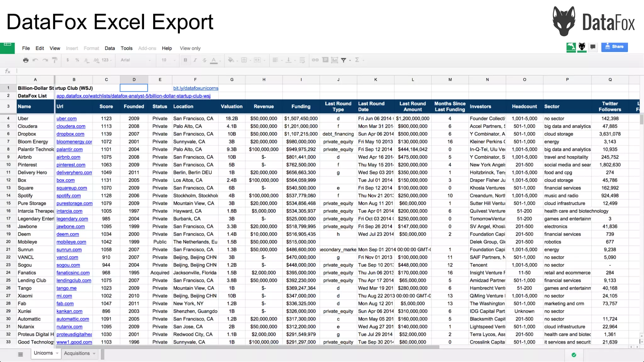Toggle Bold formatting
The image size is (644, 362).
(186, 60)
